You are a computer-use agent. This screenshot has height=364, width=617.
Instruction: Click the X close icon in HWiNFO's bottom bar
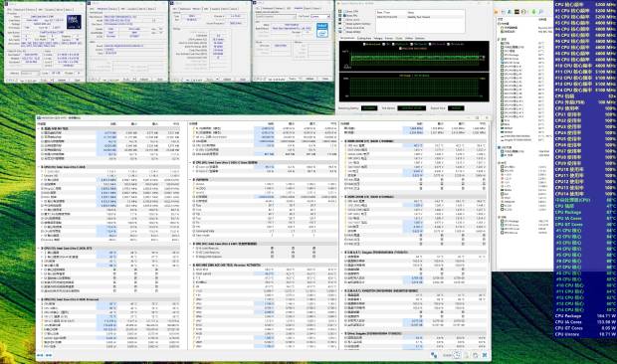pos(485,355)
